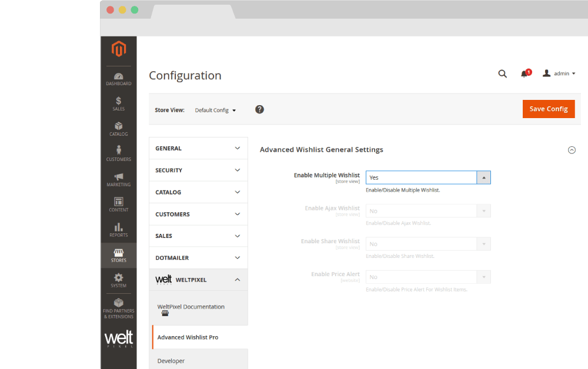The width and height of the screenshot is (588, 369).
Task: Select the Advanced Wishlist Pro tab
Action: (188, 337)
